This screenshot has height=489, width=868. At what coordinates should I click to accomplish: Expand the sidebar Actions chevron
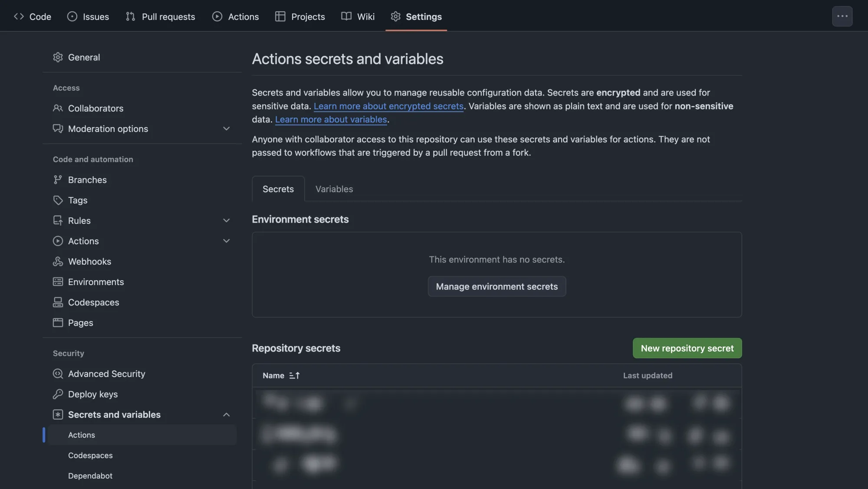pyautogui.click(x=226, y=241)
